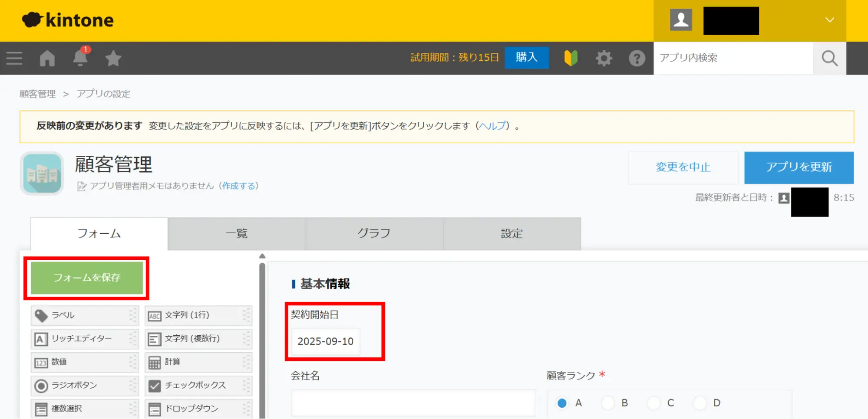Screen dimensions: 868x419
Task: Select customer rank A radio button
Action: [x=562, y=403]
